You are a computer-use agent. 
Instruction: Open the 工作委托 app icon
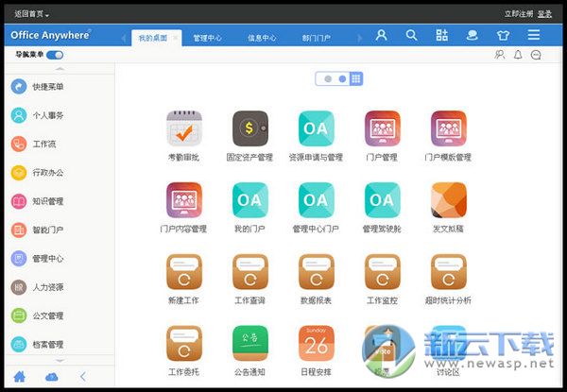pyautogui.click(x=184, y=343)
